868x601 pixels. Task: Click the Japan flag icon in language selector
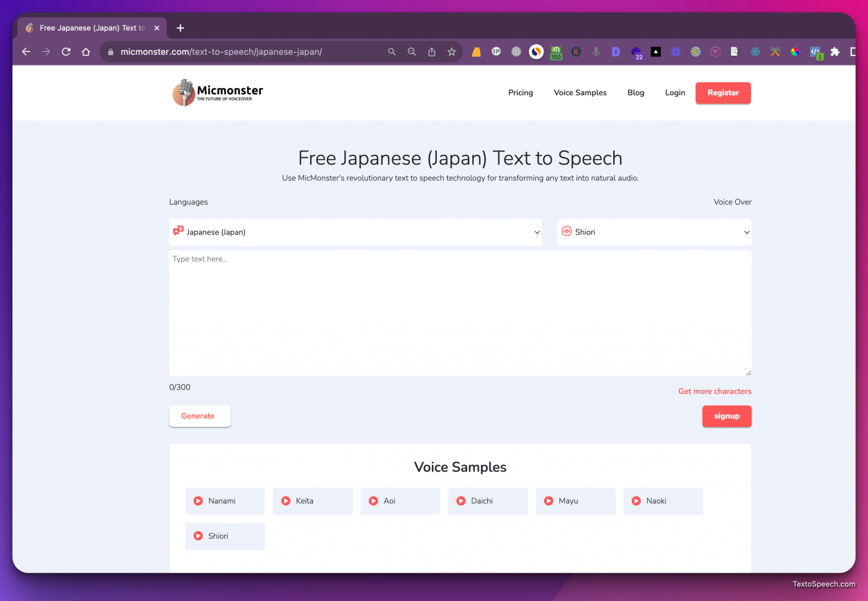point(178,232)
